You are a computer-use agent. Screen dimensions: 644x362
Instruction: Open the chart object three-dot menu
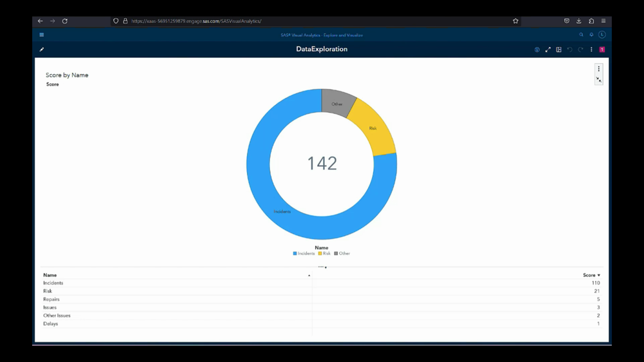pos(599,68)
